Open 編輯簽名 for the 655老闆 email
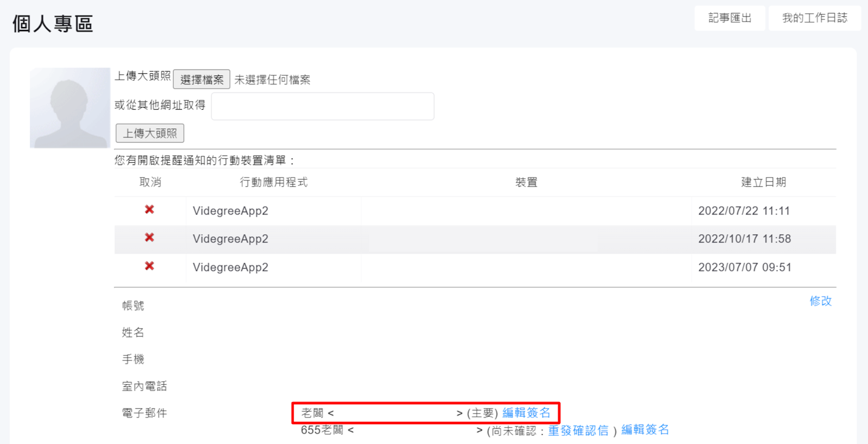The image size is (868, 444). pos(645,430)
